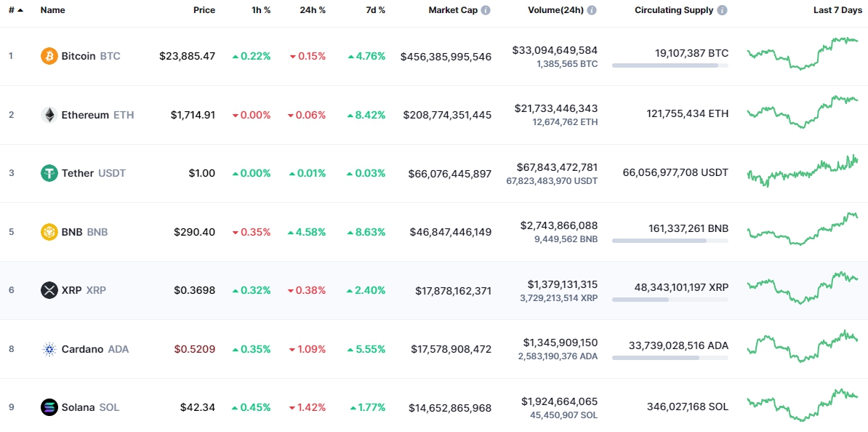This screenshot has width=868, height=432.
Task: Click the sort arrow beside the # header
Action: point(20,10)
